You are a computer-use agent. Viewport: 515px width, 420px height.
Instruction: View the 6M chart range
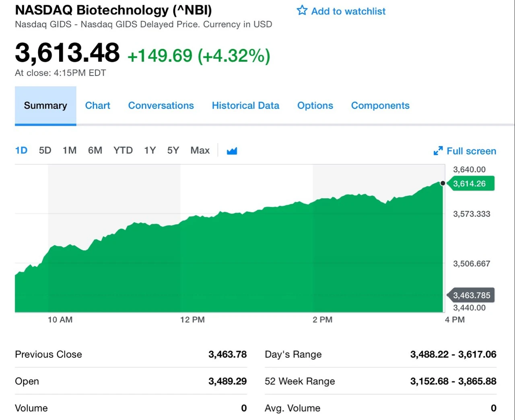coord(95,150)
